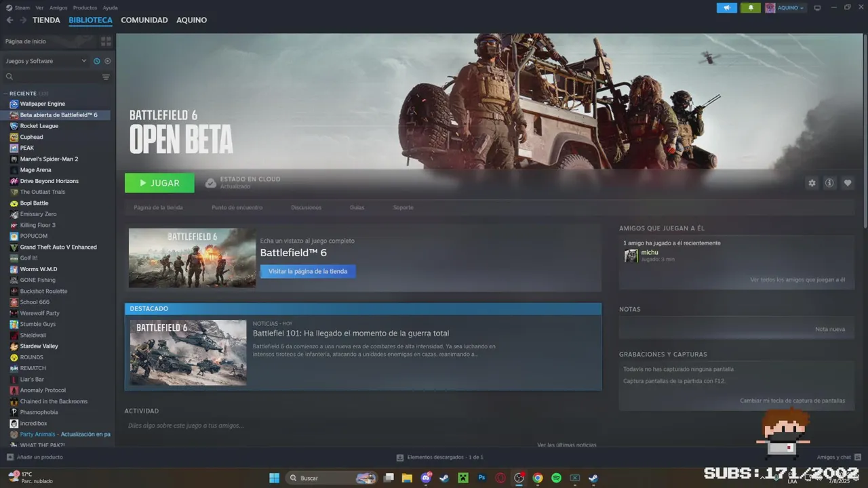
Task: Click the main page scrollbar
Action: pos(865,132)
